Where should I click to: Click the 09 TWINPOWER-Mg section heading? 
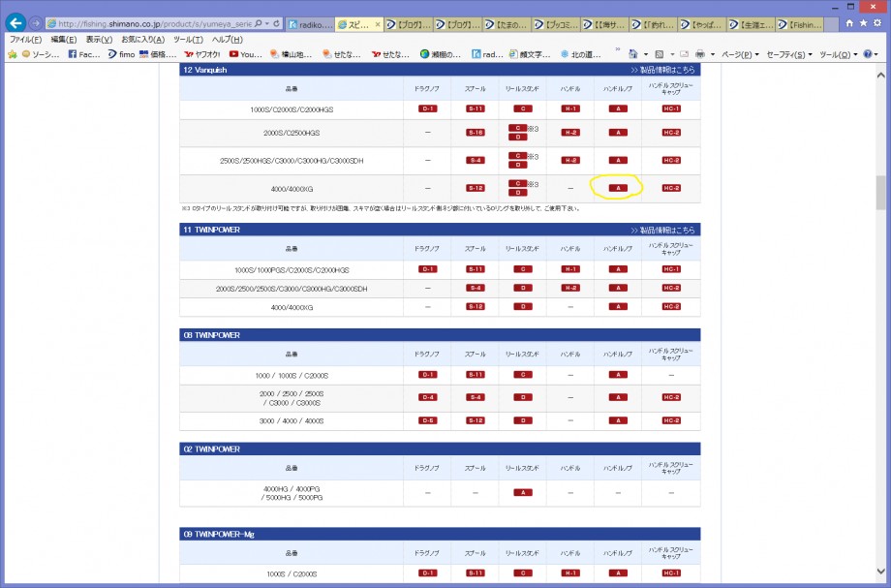[219, 534]
